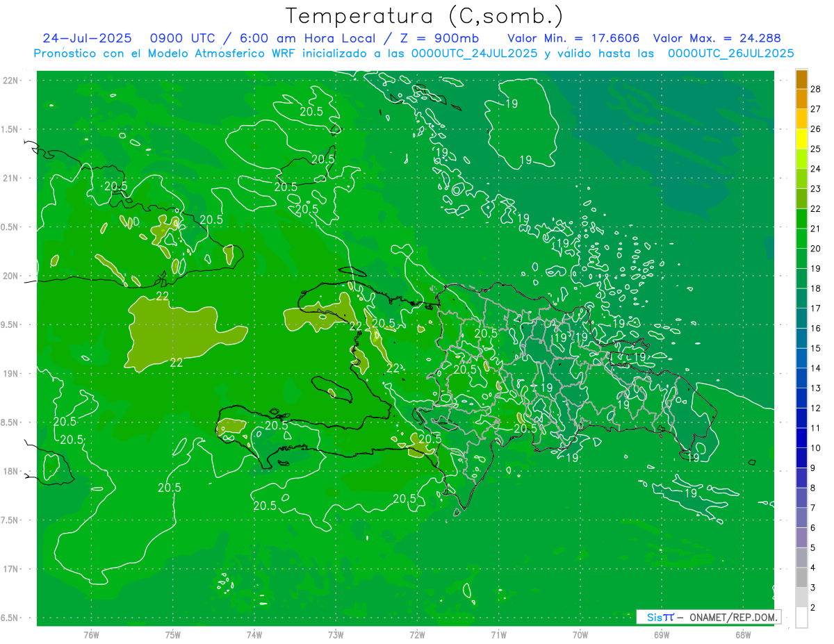The height and width of the screenshot is (644, 834).
Task: Click the '71W' longitude tick label
Action: click(x=498, y=635)
